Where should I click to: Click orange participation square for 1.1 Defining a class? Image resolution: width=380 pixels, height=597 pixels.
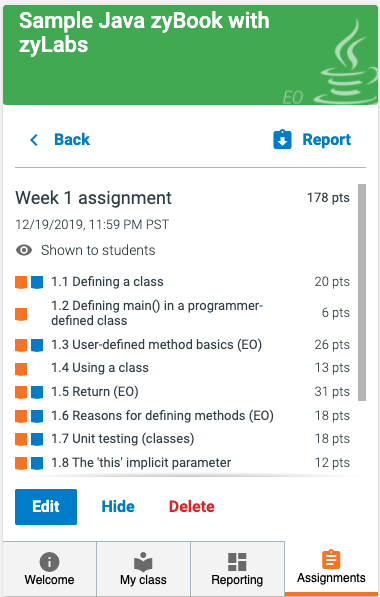21,282
